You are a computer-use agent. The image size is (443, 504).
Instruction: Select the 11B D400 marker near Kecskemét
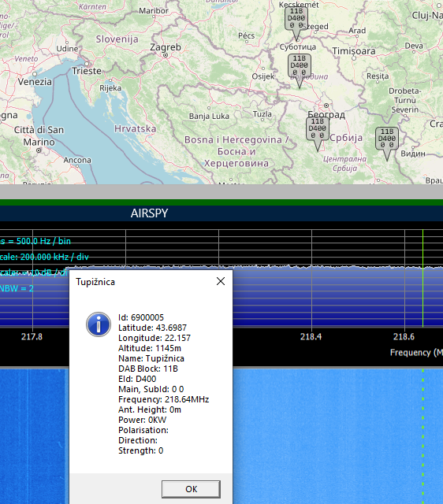pos(296,23)
